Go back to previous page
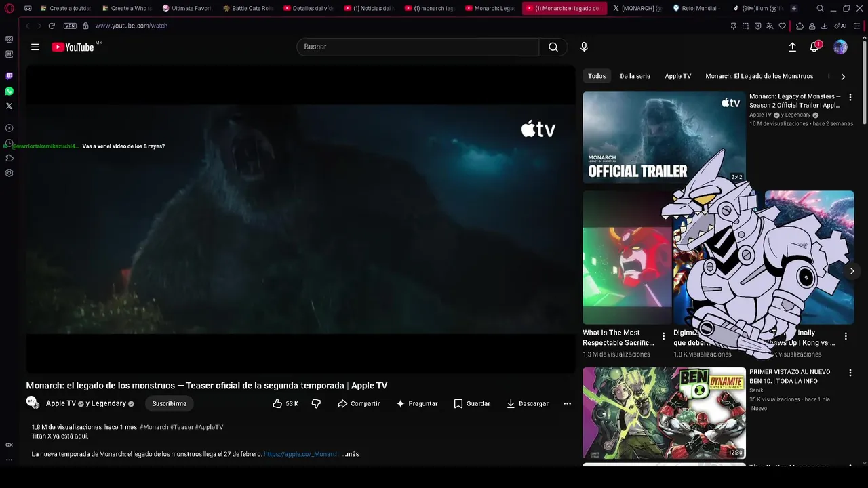868x488 pixels. click(27, 26)
